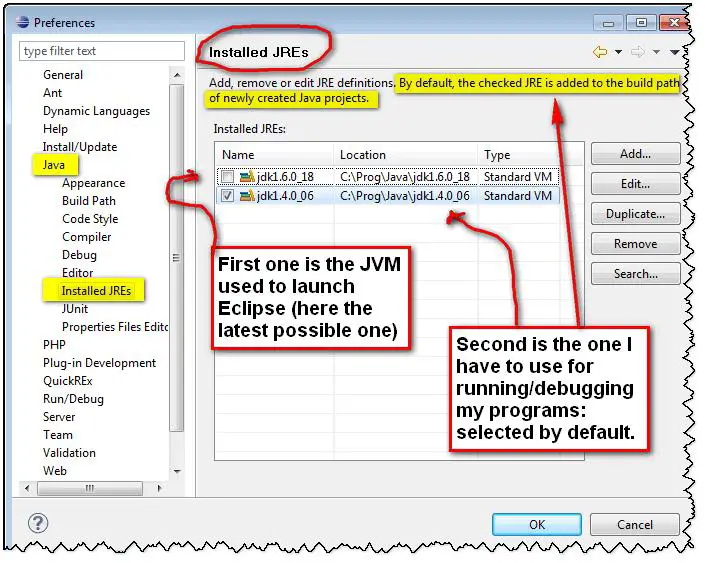Open Build Path preferences
This screenshot has height=563, width=705.
coord(89,201)
